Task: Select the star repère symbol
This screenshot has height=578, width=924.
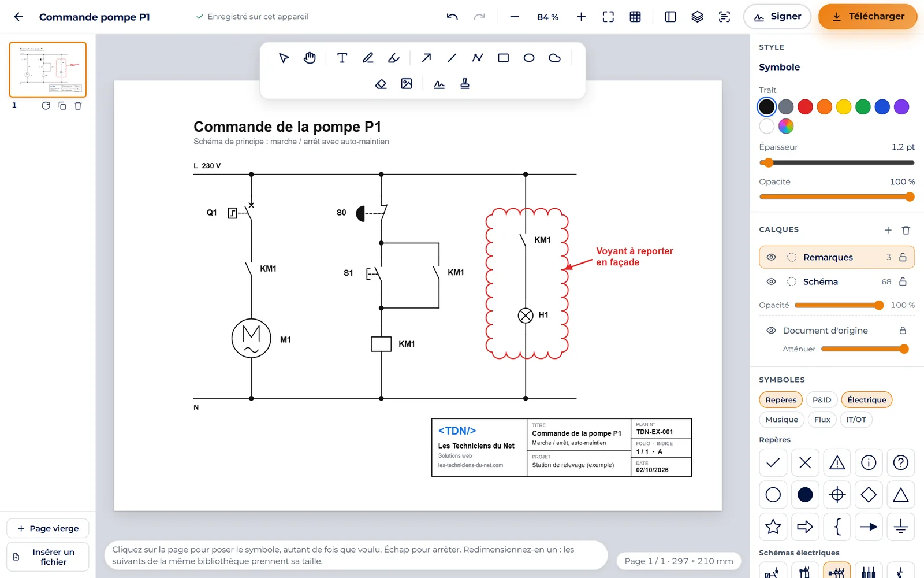Action: pos(773,527)
